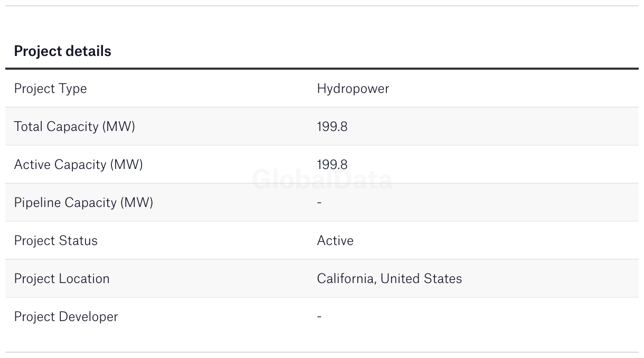Click the GlobalData watermark
This screenshot has height=358, width=644.
coord(322,180)
